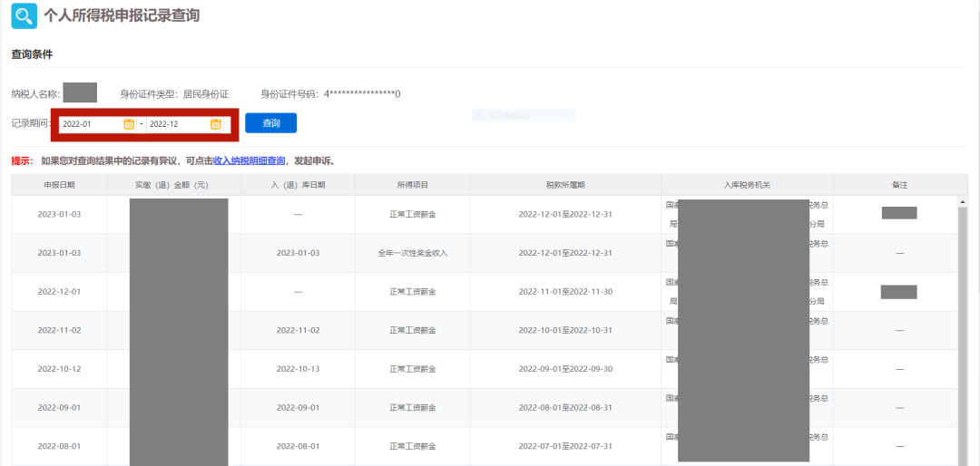The height and width of the screenshot is (466, 980).
Task: Click the masked 身份证件号码 value
Action: (x=362, y=94)
